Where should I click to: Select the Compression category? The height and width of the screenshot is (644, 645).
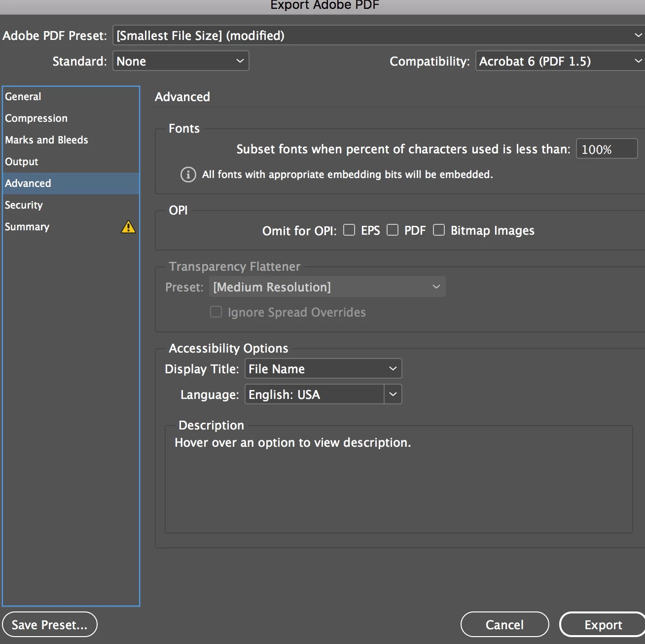coord(71,118)
